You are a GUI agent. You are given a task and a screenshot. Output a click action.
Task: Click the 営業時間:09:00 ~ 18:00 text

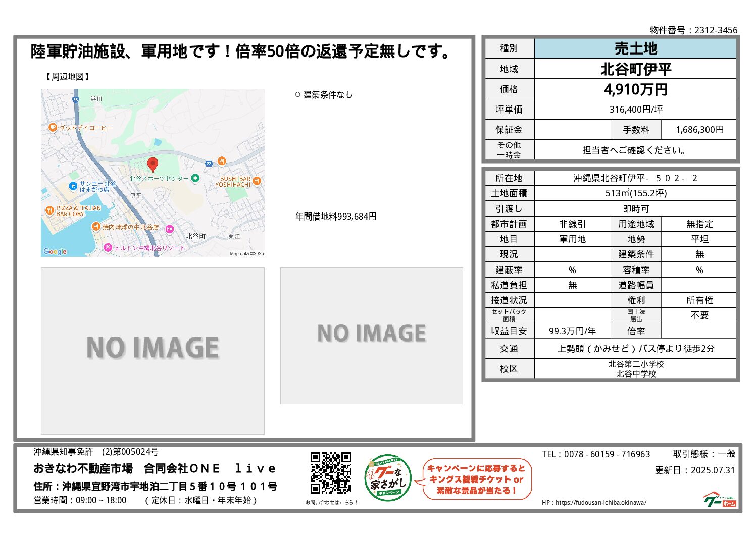click(80, 500)
